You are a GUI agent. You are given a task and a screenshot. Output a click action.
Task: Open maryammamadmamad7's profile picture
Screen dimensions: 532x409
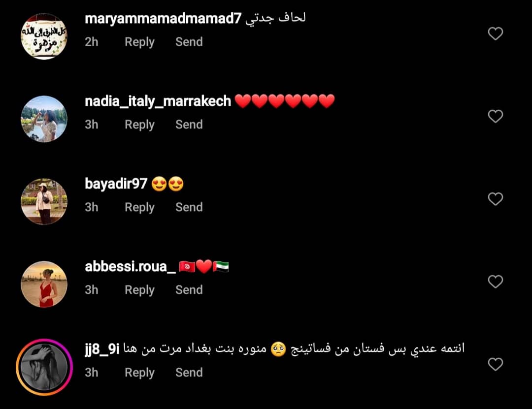pyautogui.click(x=44, y=36)
